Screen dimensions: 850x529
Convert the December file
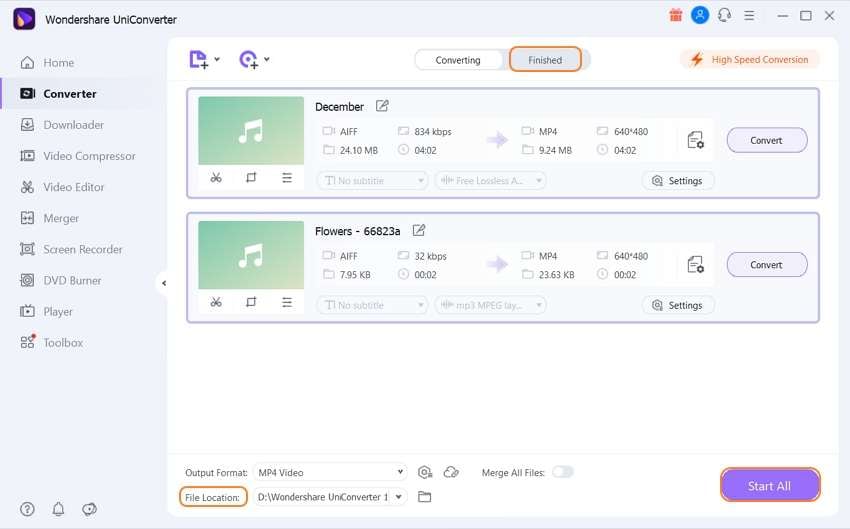767,140
